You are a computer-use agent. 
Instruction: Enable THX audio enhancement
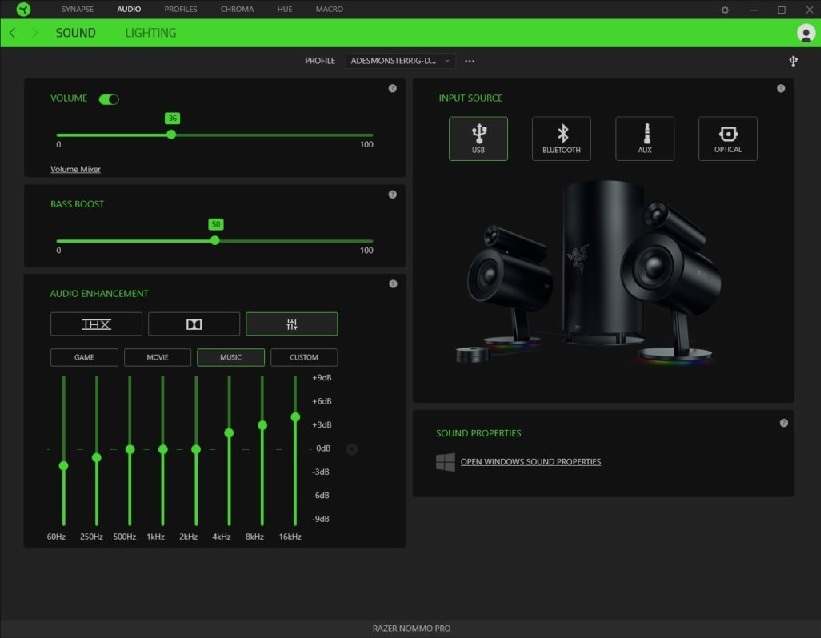point(96,324)
